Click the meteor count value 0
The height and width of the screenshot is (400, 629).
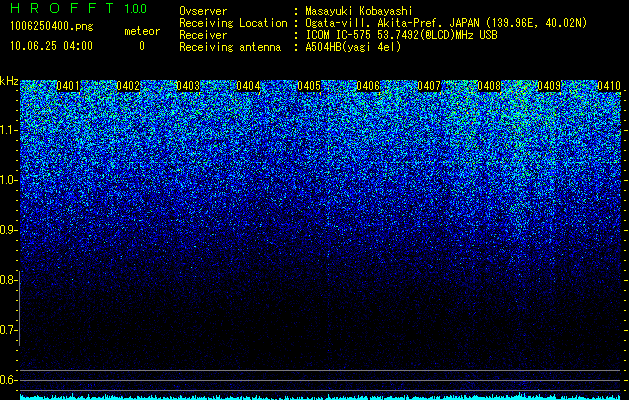point(142,46)
